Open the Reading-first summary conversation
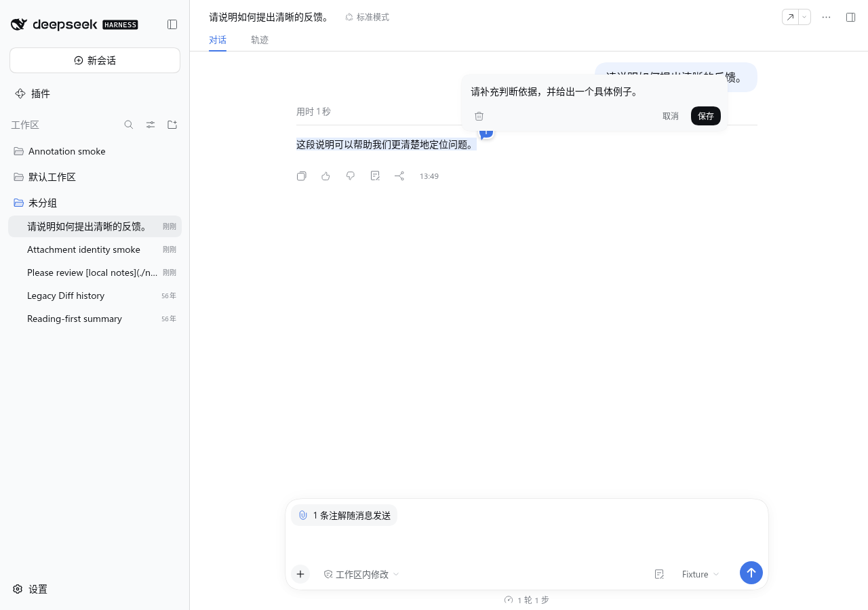Screen dimensions: 868x610 pyautogui.click(x=95, y=319)
